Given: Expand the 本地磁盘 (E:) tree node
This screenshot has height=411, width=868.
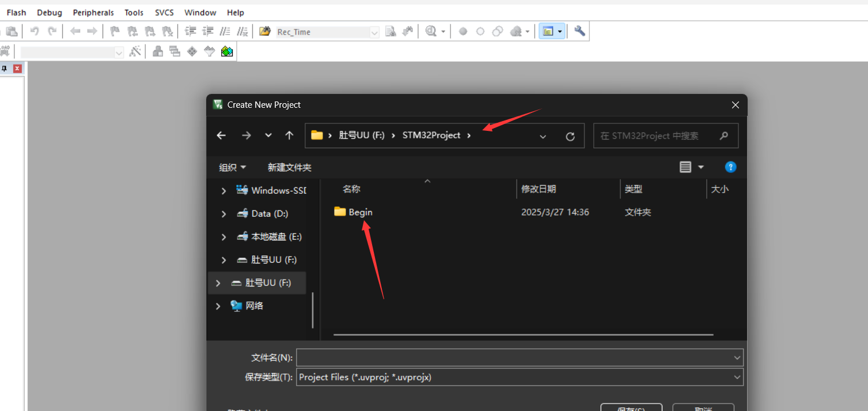Looking at the screenshot, I should click(x=224, y=237).
